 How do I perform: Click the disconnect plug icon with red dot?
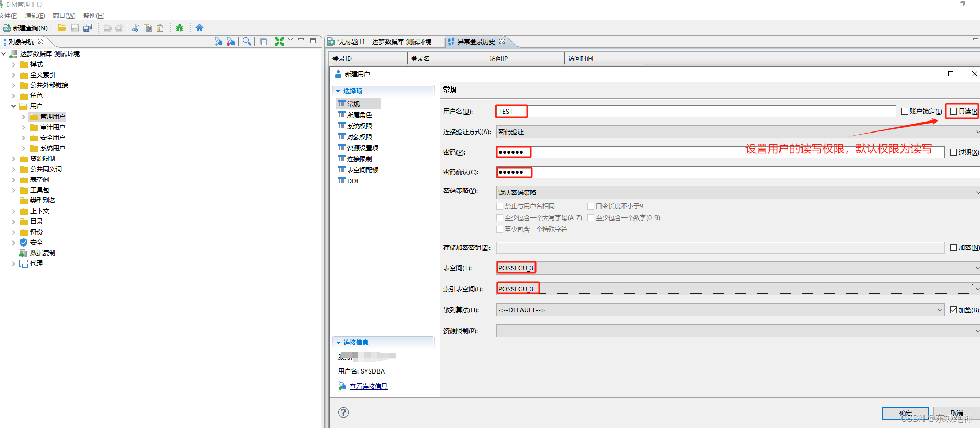(x=231, y=41)
